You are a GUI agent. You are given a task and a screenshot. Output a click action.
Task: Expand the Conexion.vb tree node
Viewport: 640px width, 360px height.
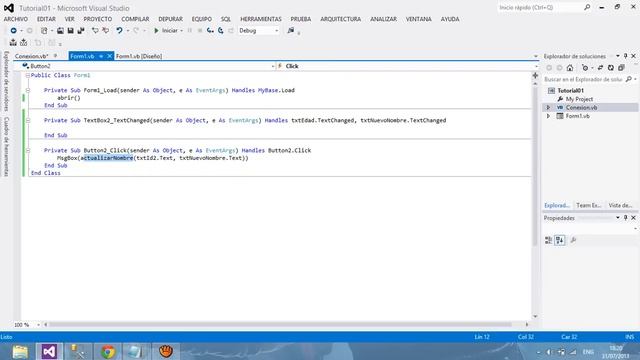coord(548,107)
